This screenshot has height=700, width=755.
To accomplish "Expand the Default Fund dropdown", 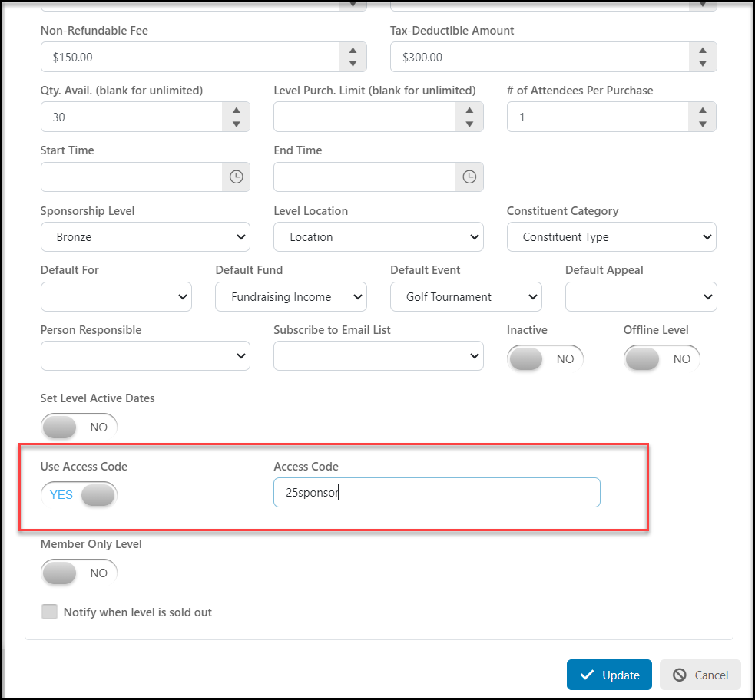I will tap(291, 296).
